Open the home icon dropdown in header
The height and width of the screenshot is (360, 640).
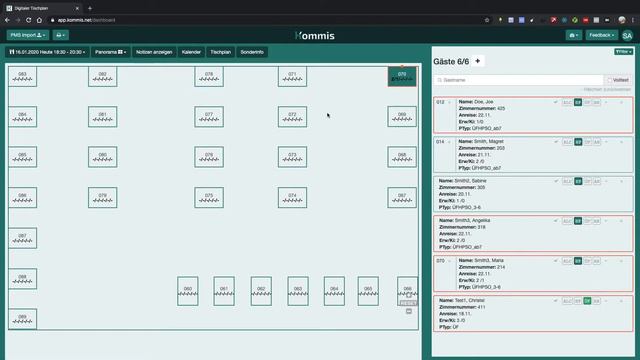pyautogui.click(x=573, y=36)
